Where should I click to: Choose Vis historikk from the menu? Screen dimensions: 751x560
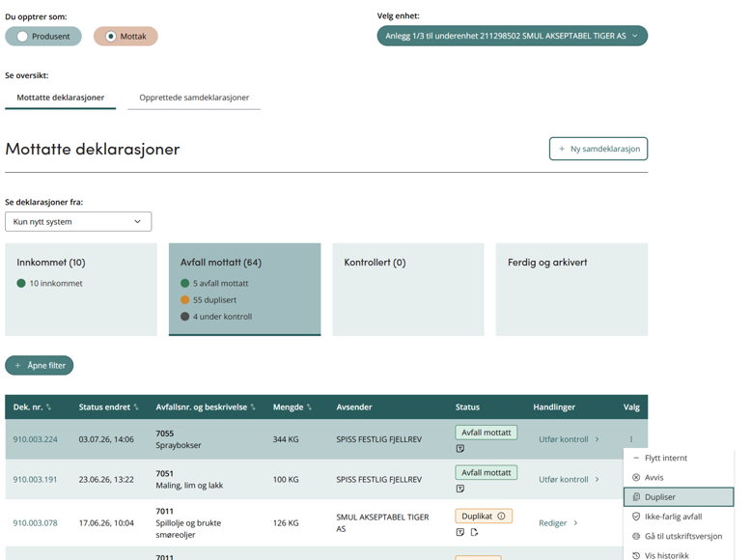(679, 555)
